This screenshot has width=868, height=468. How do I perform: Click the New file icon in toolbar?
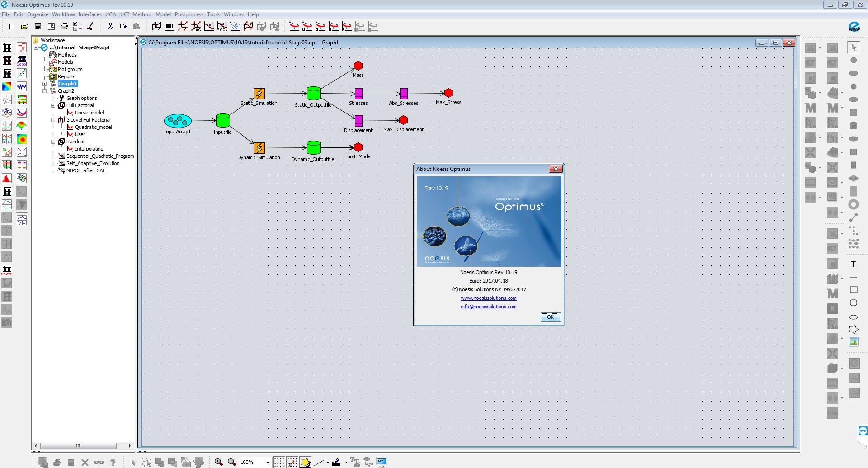(x=12, y=27)
